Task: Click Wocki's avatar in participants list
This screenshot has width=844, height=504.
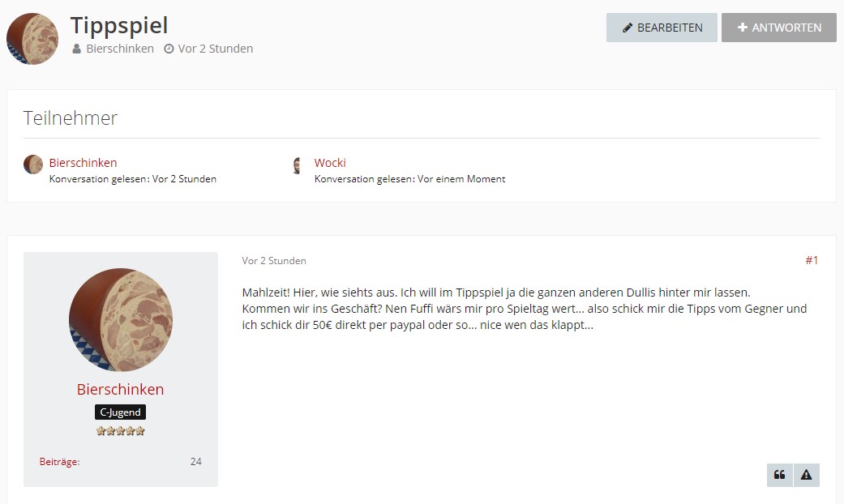Action: [298, 165]
